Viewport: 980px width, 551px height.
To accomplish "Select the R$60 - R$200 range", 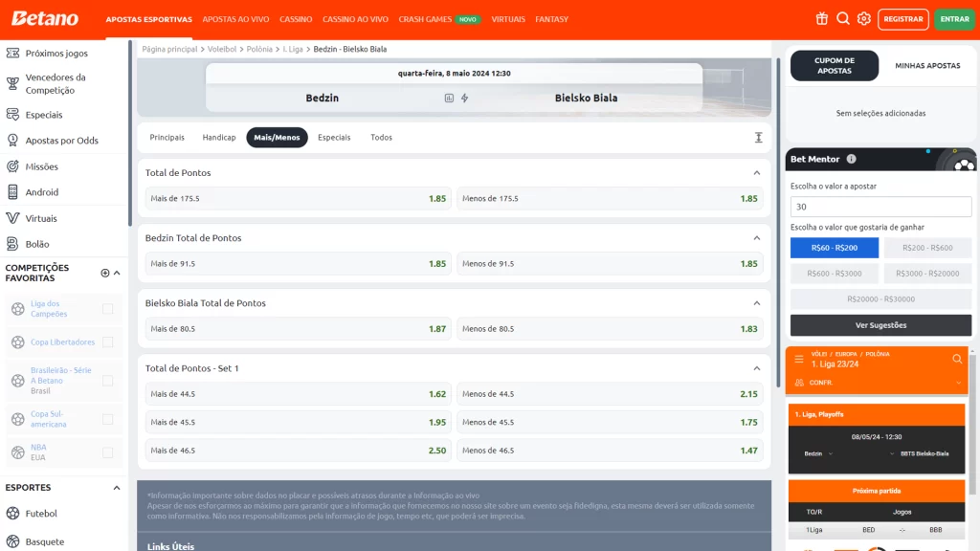I will click(x=834, y=248).
